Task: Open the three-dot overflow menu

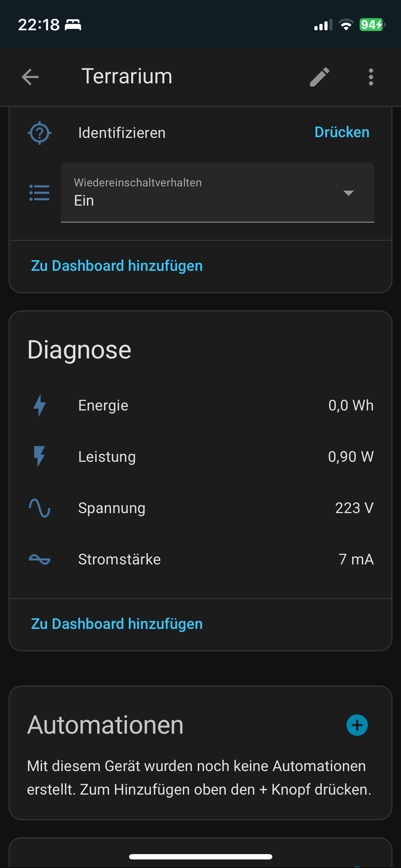Action: [x=371, y=77]
